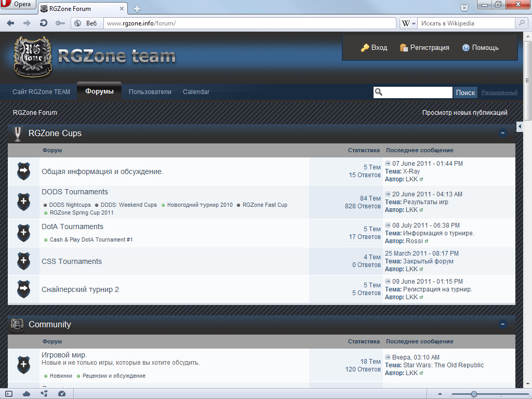Screen dimensions: 532x399
Task: Open the DODS Tournaments forum
Action: [75, 192]
